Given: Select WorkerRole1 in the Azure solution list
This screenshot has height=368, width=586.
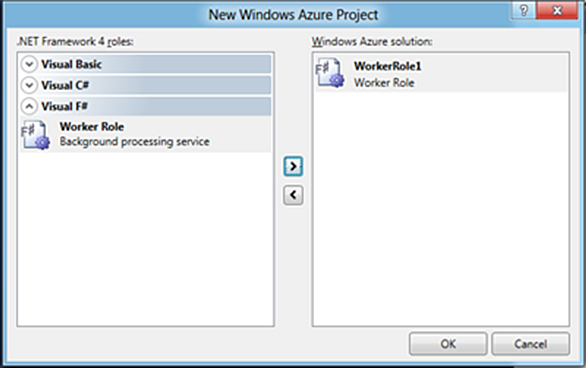Looking at the screenshot, I should tap(441, 74).
